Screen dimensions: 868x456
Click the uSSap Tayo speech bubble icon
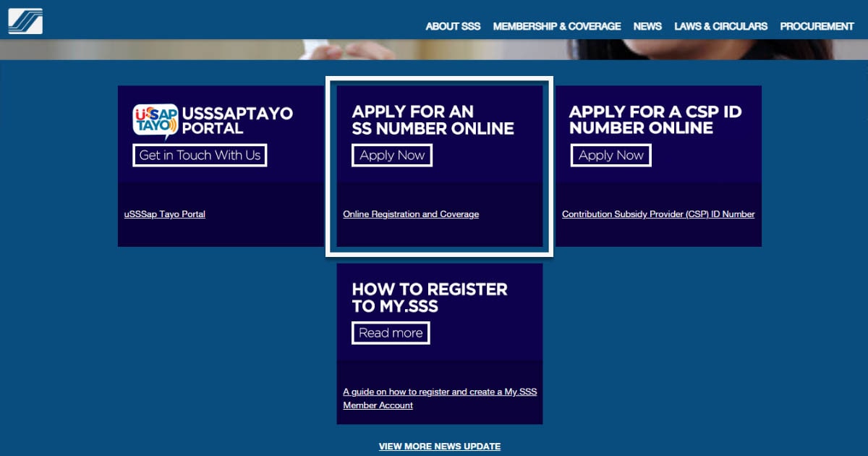pos(154,121)
